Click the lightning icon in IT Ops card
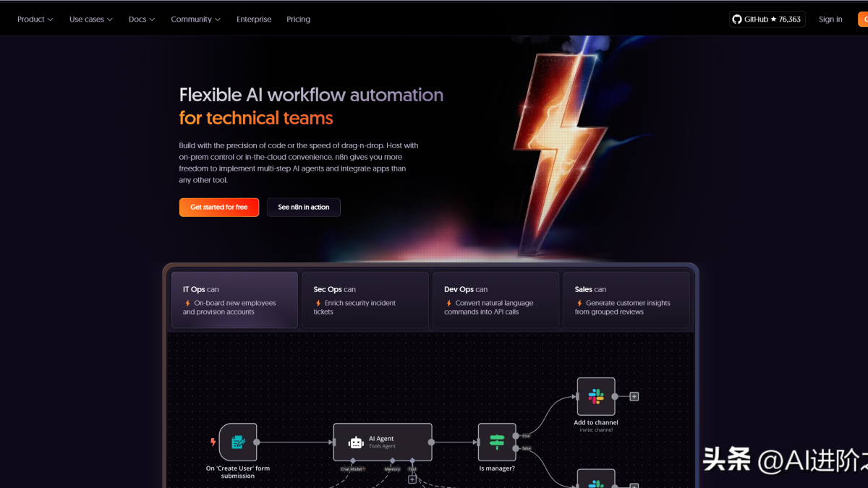 tap(187, 303)
